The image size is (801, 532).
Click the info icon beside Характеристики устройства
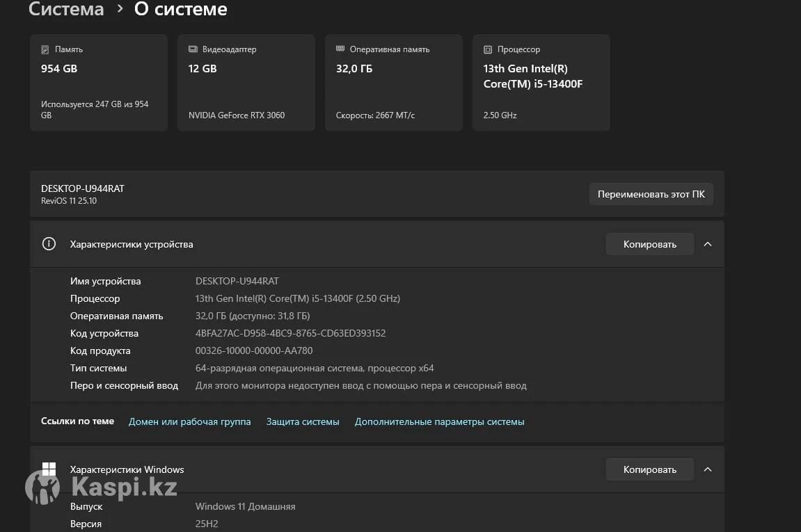tap(49, 244)
